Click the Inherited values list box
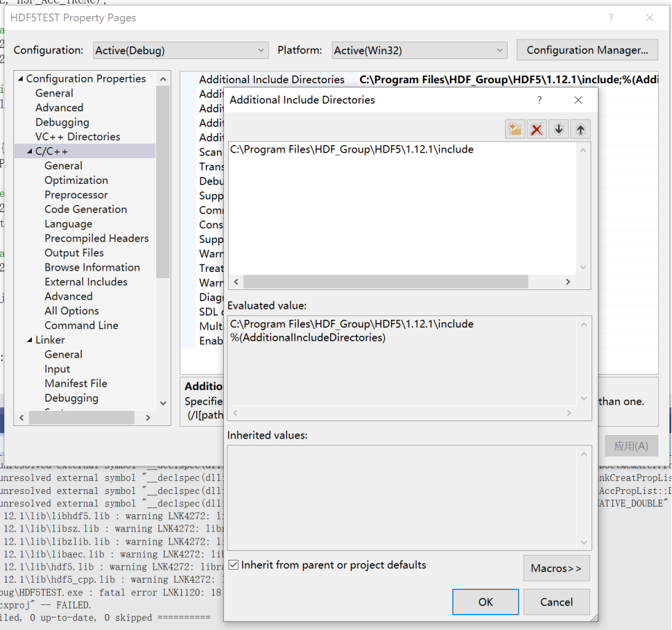This screenshot has width=672, height=630. [409, 497]
